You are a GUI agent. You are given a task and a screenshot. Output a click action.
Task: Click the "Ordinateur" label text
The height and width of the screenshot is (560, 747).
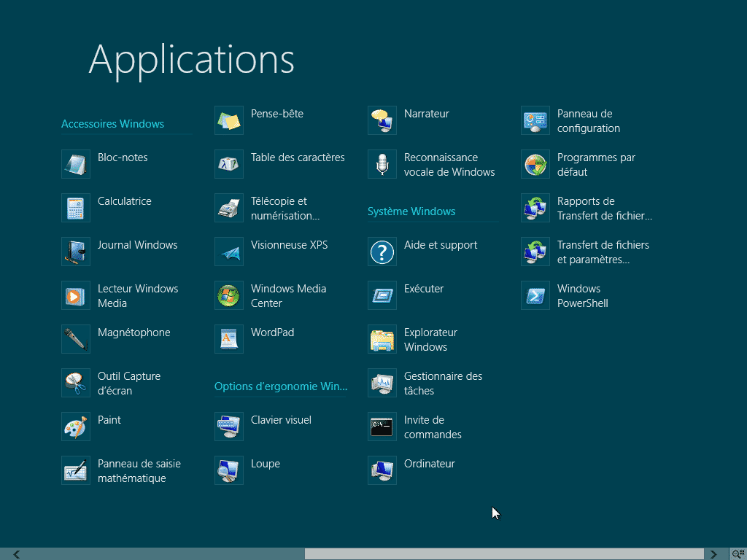[x=429, y=464]
